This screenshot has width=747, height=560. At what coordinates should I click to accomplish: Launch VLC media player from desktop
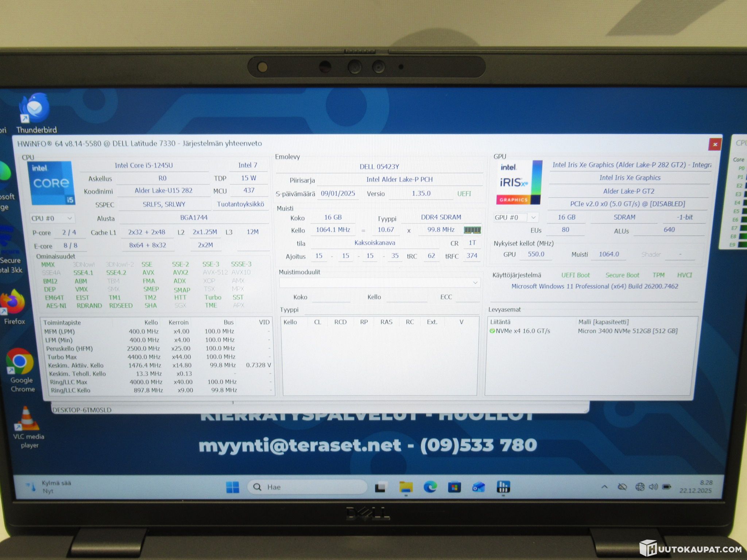(x=28, y=427)
